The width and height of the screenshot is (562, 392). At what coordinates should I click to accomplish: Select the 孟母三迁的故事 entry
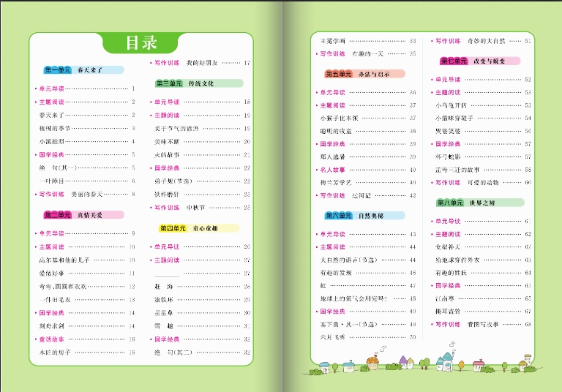click(457, 169)
